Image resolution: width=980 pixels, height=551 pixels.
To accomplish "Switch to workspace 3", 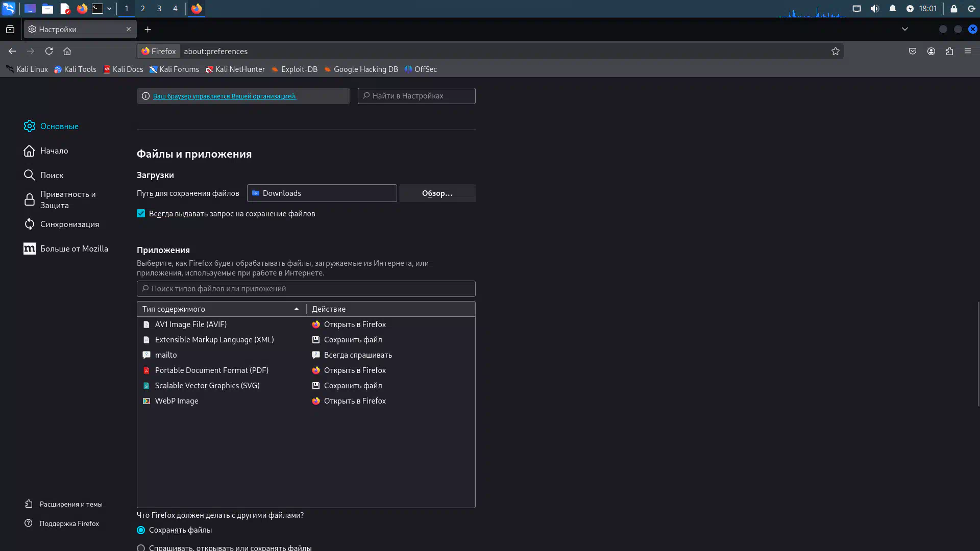I will (159, 9).
